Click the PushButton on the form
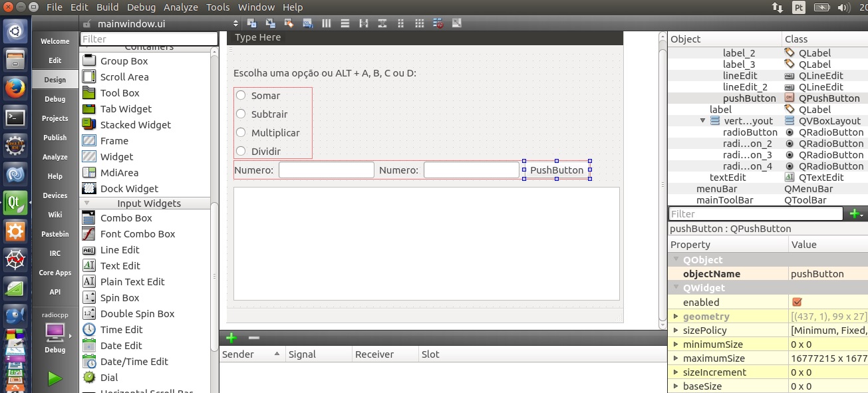Viewport: 868px width, 393px height. tap(557, 170)
